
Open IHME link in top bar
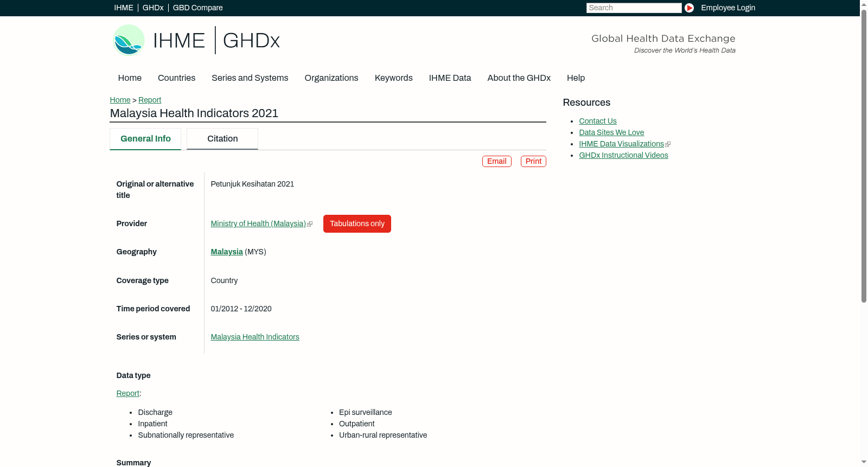[x=124, y=8]
